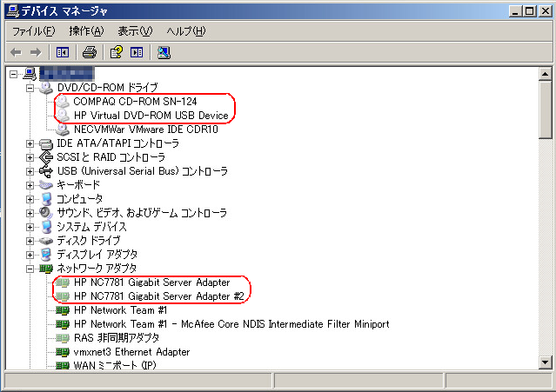Select the RAS 非同期アダプタ label
The width and height of the screenshot is (556, 392).
coord(117,338)
